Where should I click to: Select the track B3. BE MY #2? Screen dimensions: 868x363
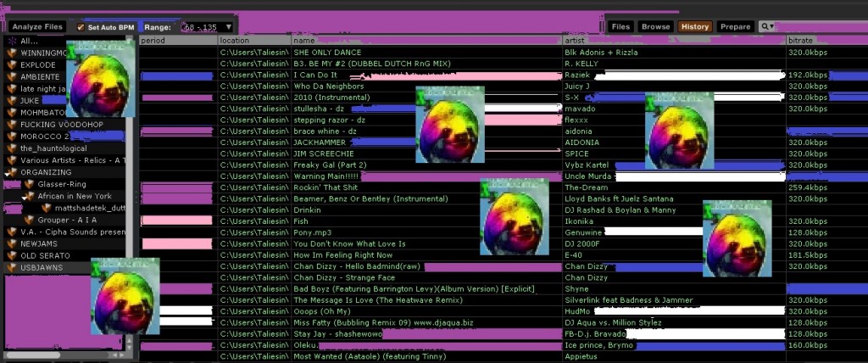pyautogui.click(x=372, y=64)
